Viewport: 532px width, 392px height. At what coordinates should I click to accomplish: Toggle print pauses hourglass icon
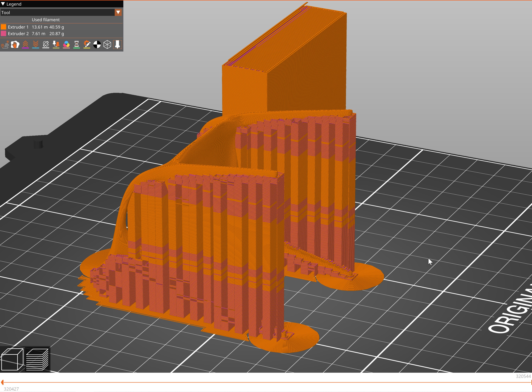pos(76,45)
